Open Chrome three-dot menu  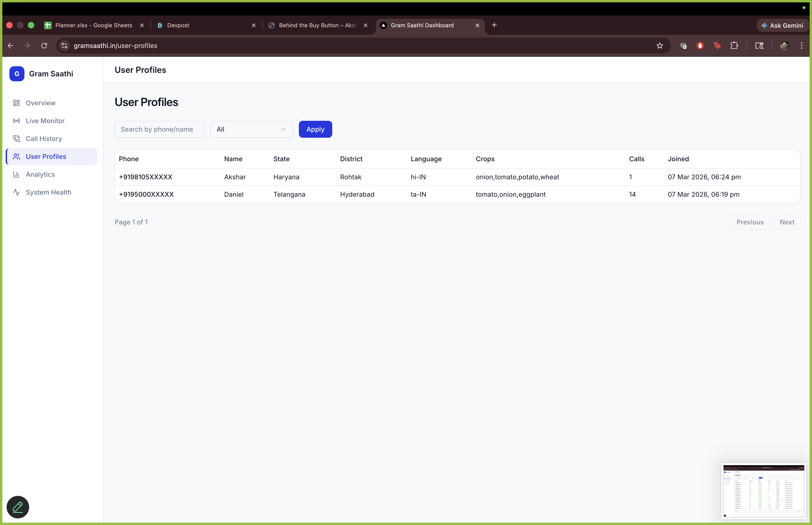pos(801,46)
